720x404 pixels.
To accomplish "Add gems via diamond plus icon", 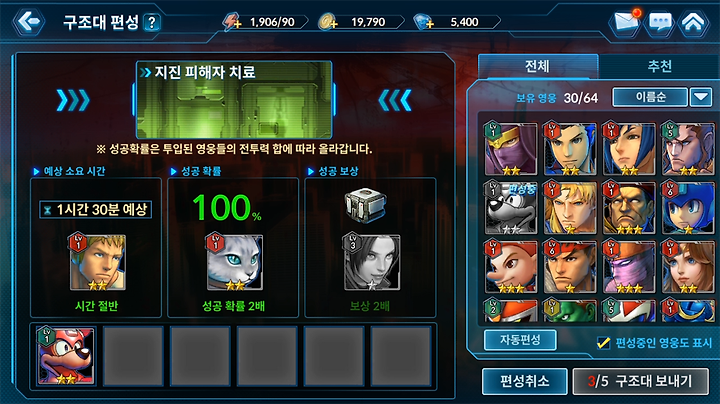I will click(423, 22).
